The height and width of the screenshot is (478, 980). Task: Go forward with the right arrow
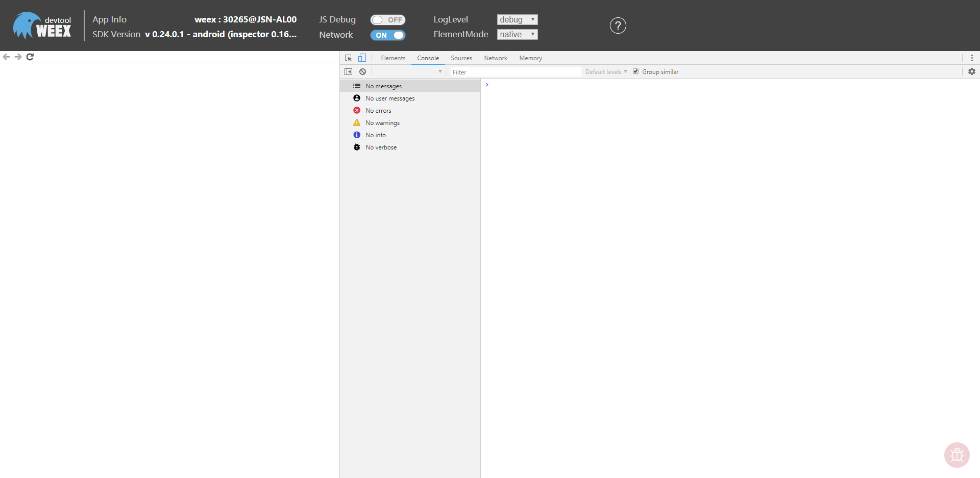(18, 57)
